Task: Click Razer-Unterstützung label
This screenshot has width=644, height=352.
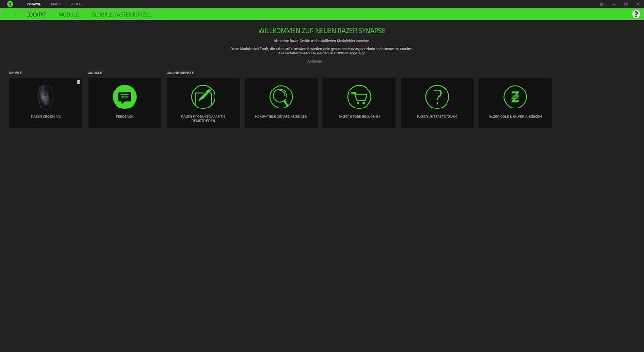Action: coord(437,117)
